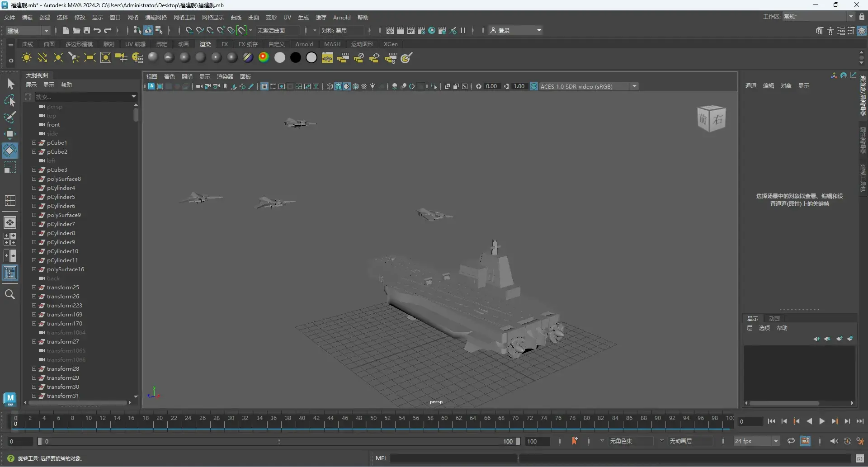The height and width of the screenshot is (467, 868).
Task: Create a directional light from shelf
Action: 42,58
